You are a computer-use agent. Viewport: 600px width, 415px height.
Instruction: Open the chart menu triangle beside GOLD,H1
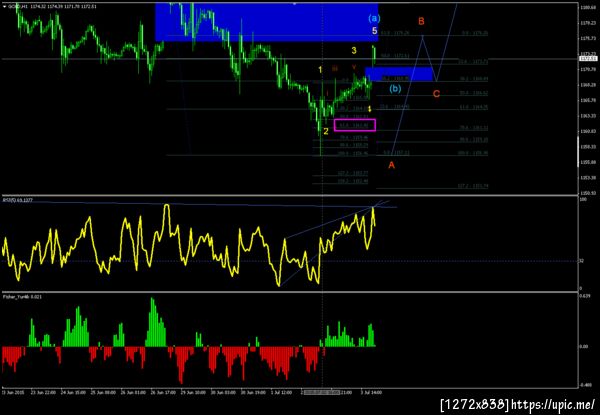pyautogui.click(x=4, y=7)
